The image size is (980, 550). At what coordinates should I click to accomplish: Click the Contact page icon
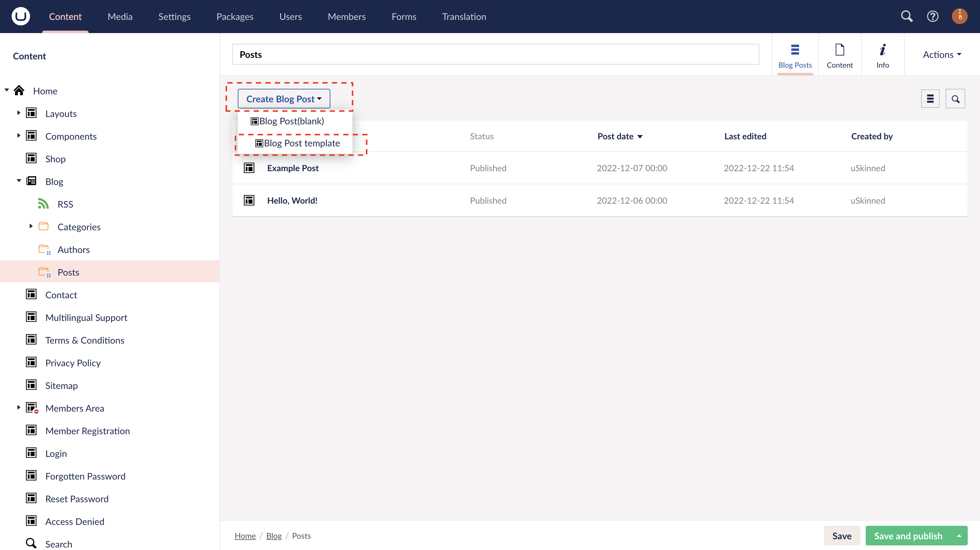[x=31, y=294]
